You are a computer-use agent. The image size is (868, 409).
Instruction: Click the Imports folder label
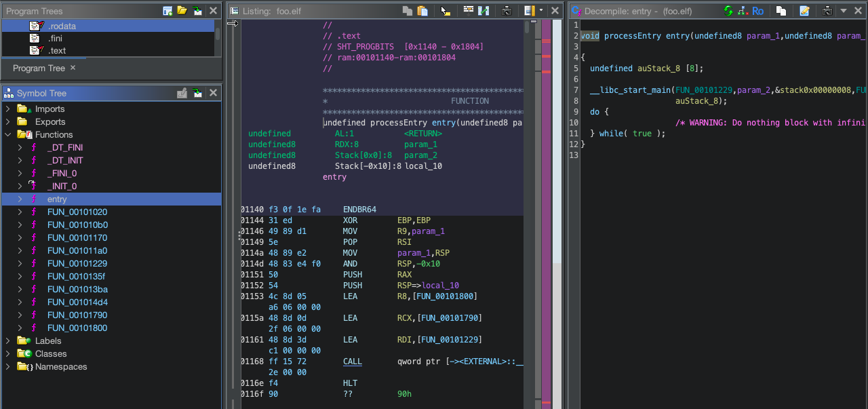pos(50,109)
